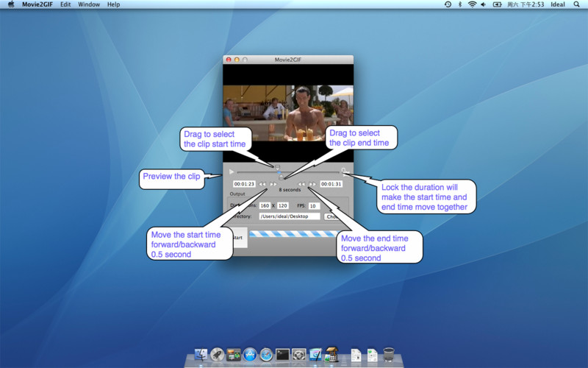588x368 pixels.
Task: Click the battery status icon
Action: coord(498,4)
